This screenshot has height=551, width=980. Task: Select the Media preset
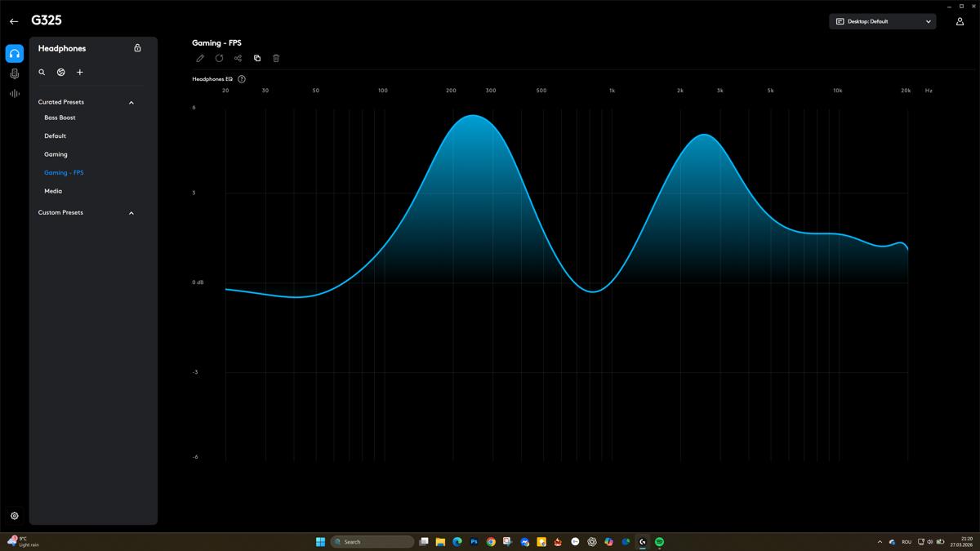[x=53, y=191]
